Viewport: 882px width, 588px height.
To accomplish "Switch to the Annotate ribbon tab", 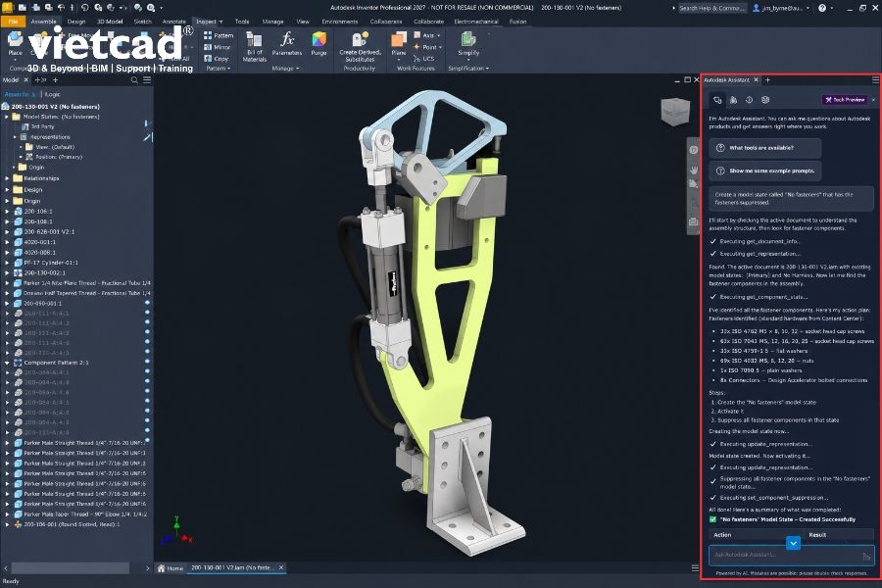I will [174, 22].
